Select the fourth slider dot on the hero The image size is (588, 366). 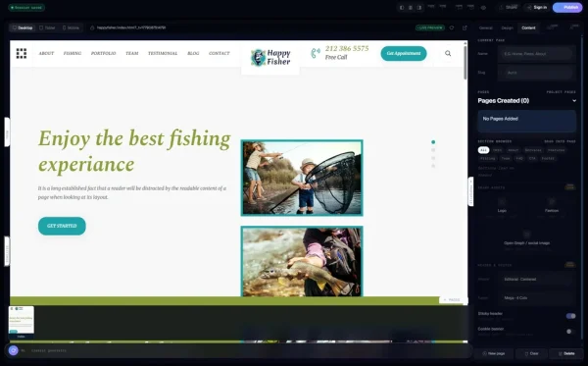(433, 166)
